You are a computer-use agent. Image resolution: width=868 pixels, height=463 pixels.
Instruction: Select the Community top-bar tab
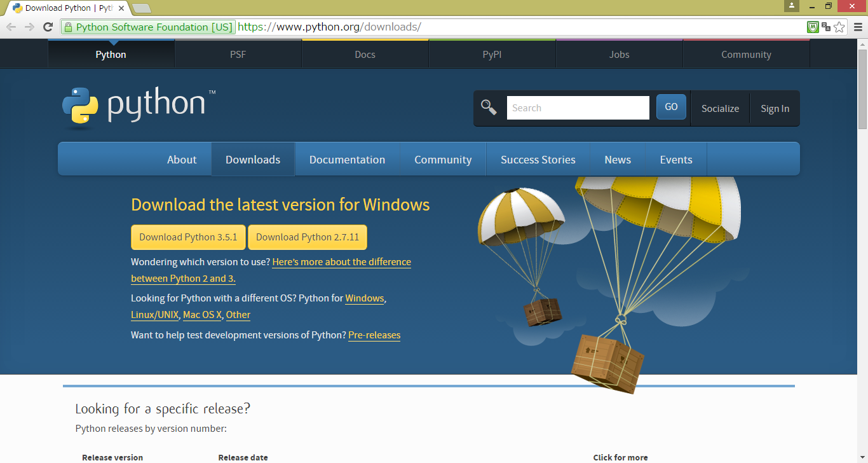(x=747, y=55)
